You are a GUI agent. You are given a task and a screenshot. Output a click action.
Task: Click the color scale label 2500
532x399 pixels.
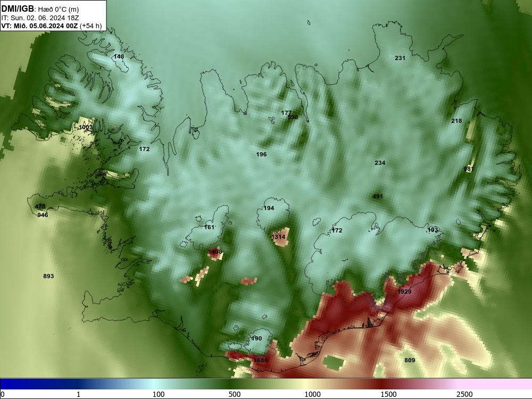pyautogui.click(x=464, y=394)
